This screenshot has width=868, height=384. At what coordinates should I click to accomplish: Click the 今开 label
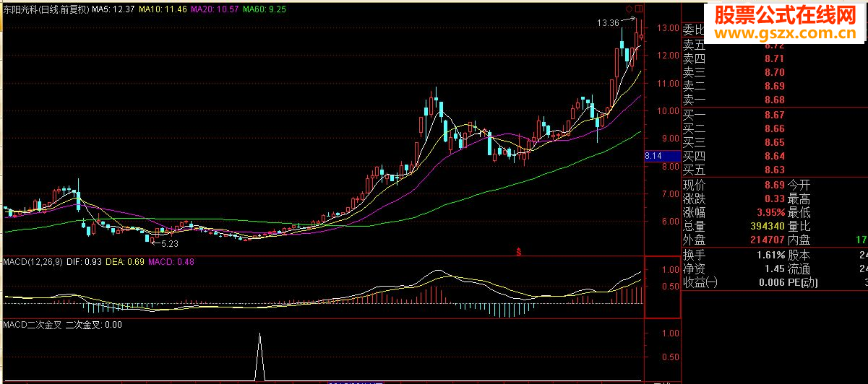pyautogui.click(x=799, y=185)
